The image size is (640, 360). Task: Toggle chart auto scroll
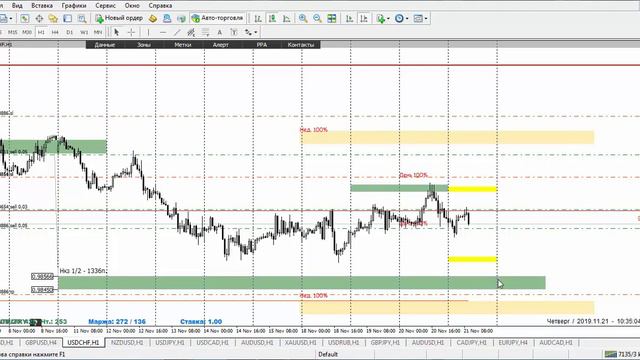[x=349, y=18]
